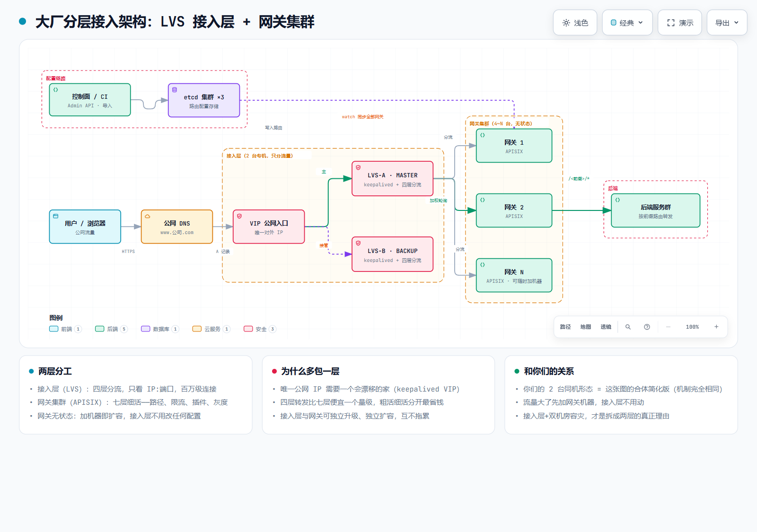Click the 'watch 同步全部网关' edge label
Screen dimensions: 757x532
tap(362, 117)
